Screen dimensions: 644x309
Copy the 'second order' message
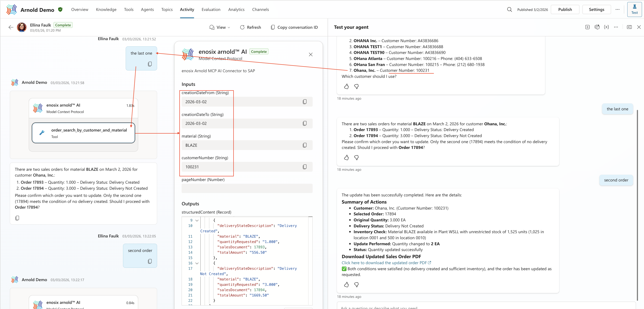click(x=150, y=261)
